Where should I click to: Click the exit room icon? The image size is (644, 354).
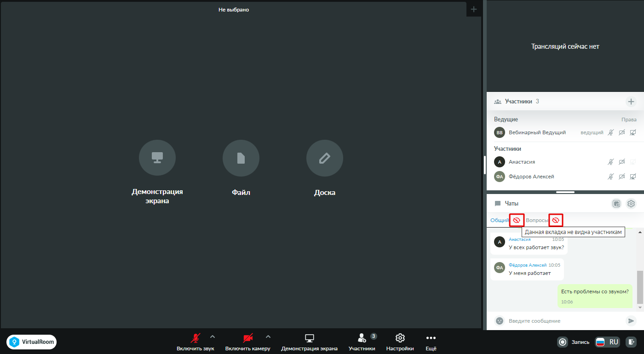tap(632, 342)
